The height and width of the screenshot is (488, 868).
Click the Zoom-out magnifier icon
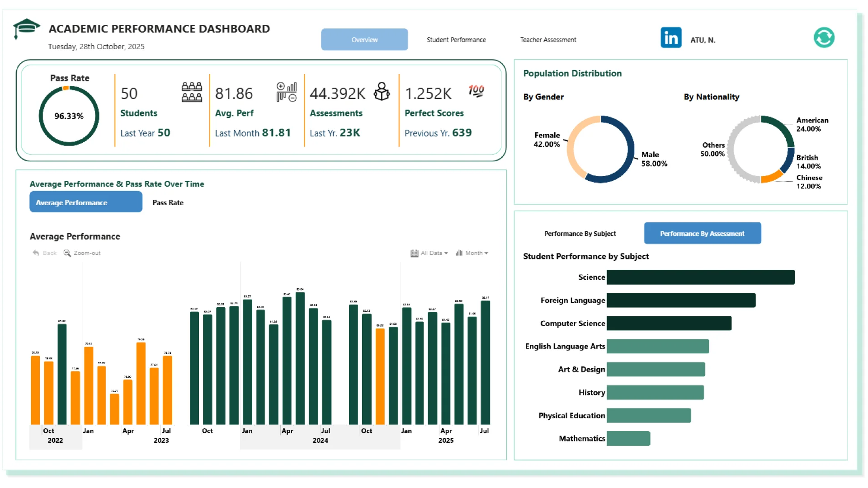click(x=67, y=253)
